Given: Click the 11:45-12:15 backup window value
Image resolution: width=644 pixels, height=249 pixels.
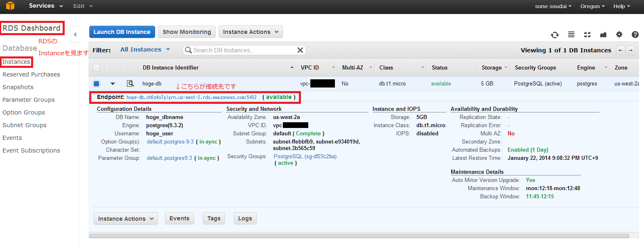Looking at the screenshot, I should tap(540, 196).
